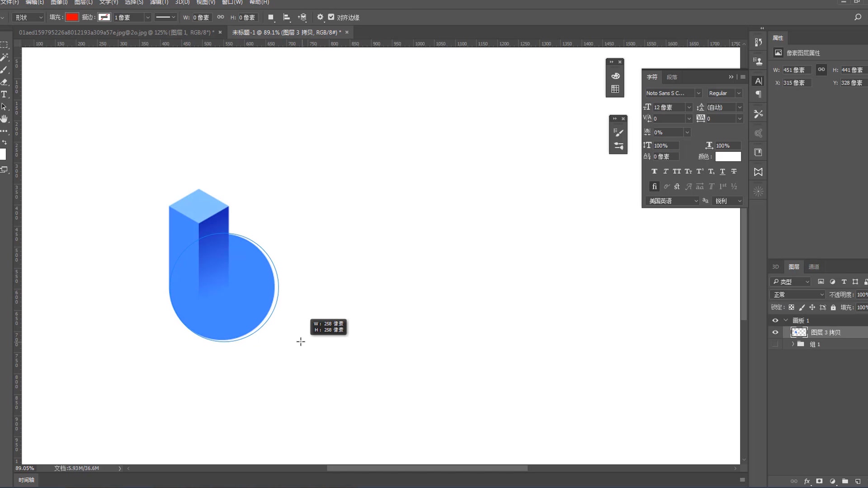Select the Horizontal Type tool
Screen dimensions: 868x488
click(4, 94)
